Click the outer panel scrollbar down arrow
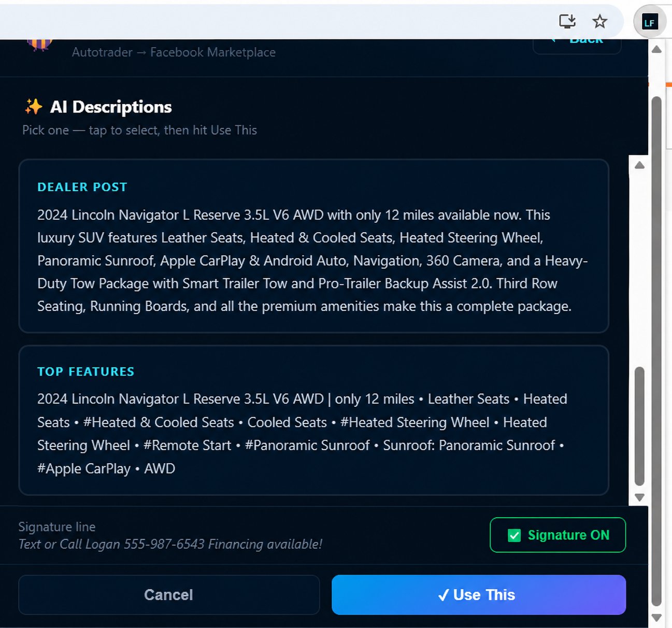 pyautogui.click(x=656, y=618)
